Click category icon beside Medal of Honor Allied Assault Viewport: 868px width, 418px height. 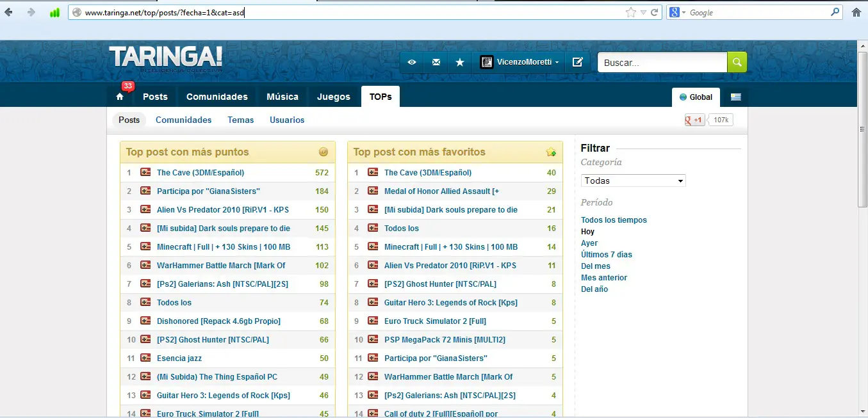pyautogui.click(x=373, y=191)
